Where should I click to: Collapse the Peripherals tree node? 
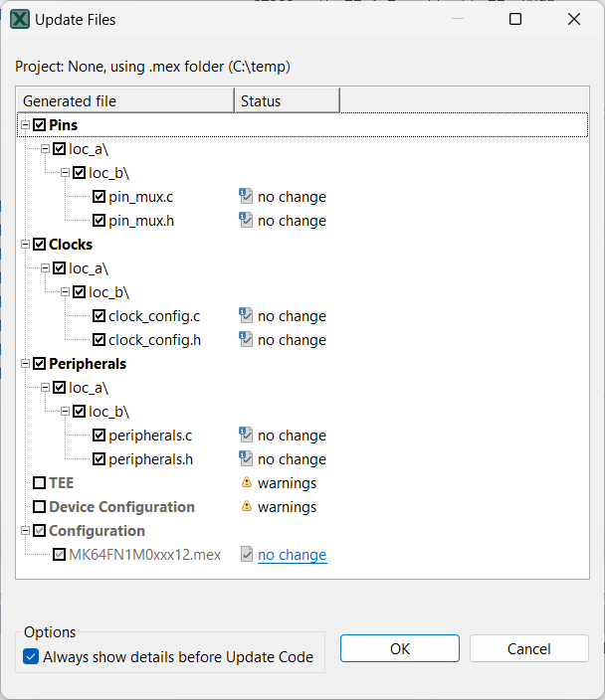(x=26, y=364)
